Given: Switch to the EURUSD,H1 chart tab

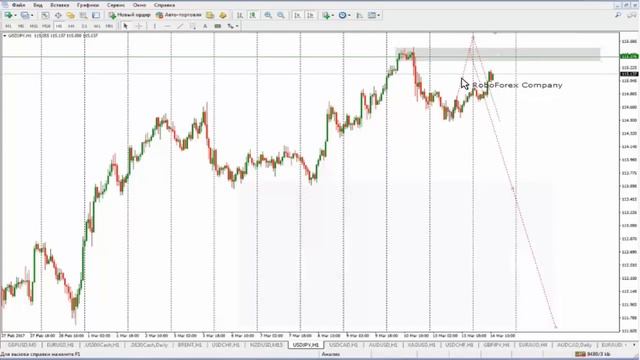Looking at the screenshot, I should 60,345.
